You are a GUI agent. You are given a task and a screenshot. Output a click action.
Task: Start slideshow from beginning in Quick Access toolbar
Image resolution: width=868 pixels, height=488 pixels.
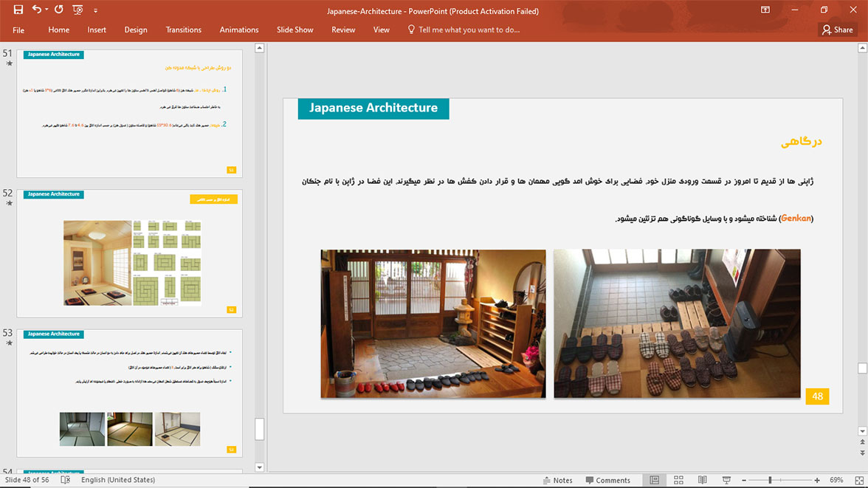pos(77,10)
